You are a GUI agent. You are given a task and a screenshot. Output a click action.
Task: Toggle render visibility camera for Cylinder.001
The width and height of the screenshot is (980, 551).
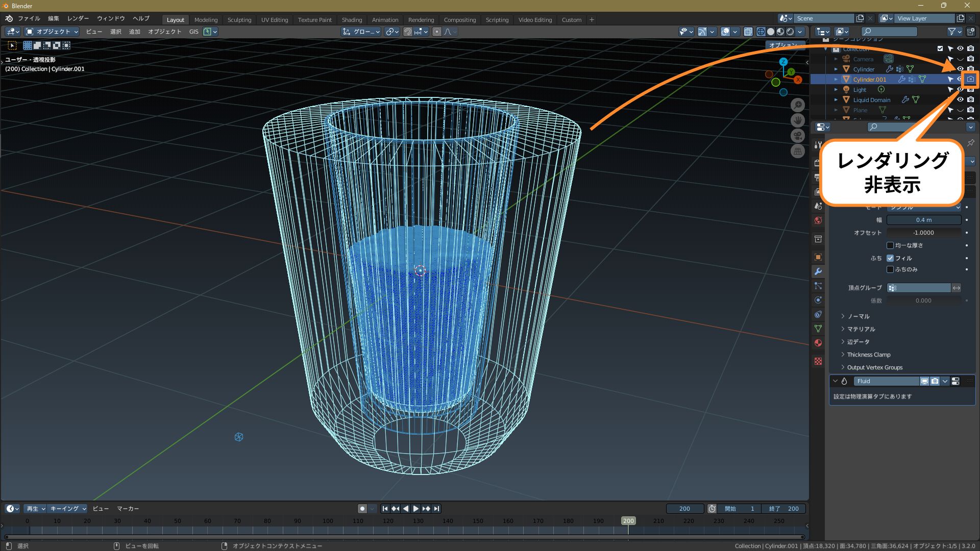970,79
